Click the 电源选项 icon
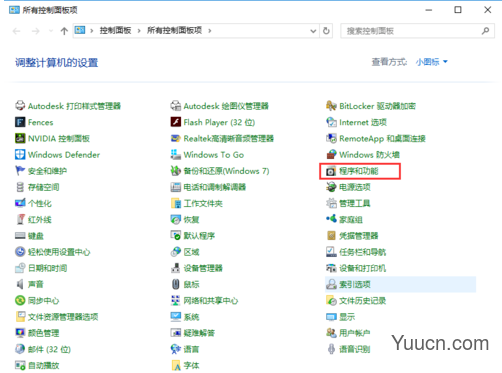The image size is (502, 373). click(331, 187)
